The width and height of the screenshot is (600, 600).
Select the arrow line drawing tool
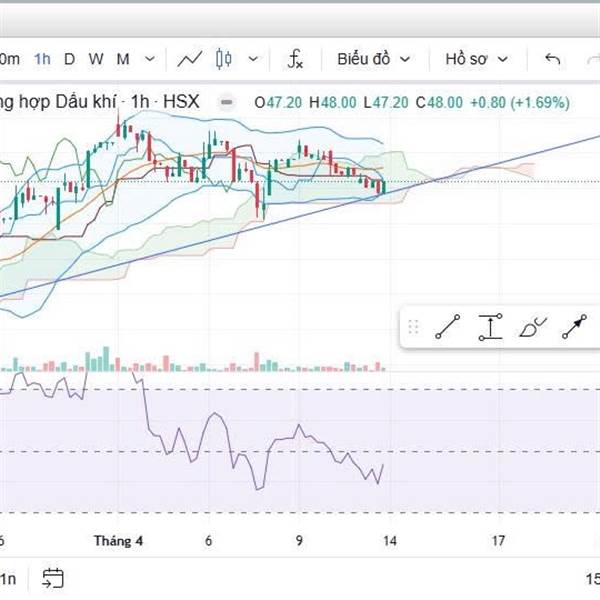tap(574, 327)
